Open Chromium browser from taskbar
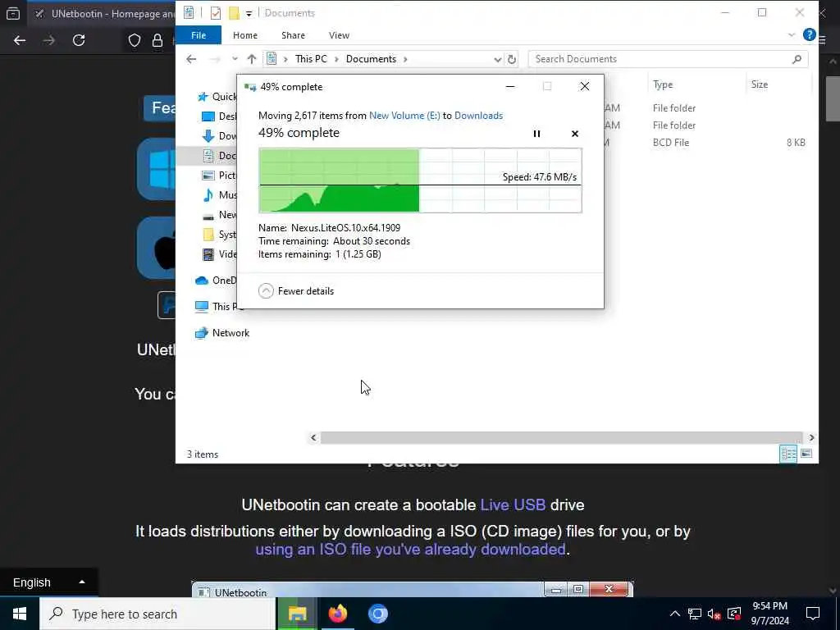 (377, 614)
